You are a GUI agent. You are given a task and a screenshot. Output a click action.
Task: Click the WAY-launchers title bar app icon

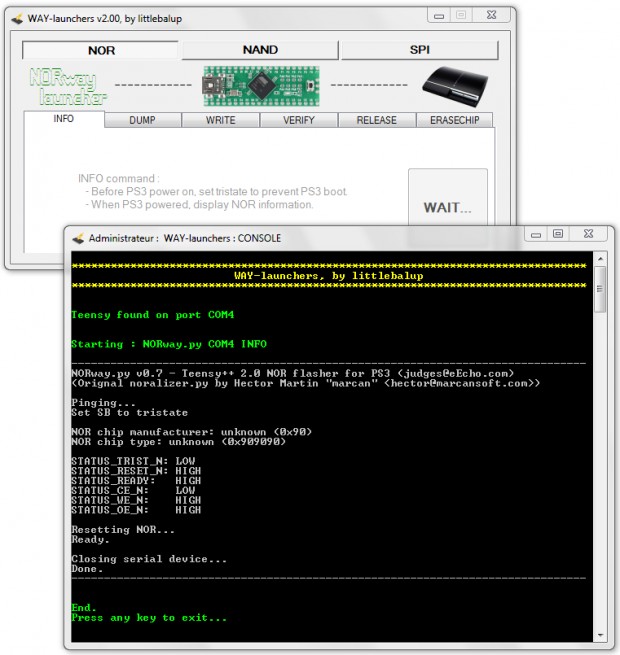pos(18,18)
